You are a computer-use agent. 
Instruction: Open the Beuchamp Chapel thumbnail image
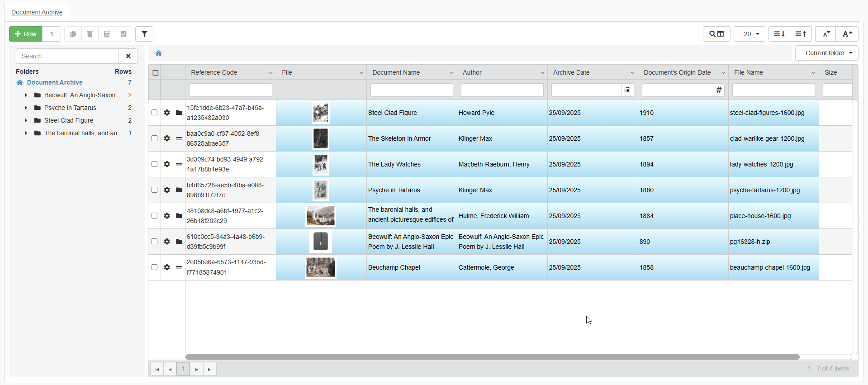pyautogui.click(x=321, y=267)
